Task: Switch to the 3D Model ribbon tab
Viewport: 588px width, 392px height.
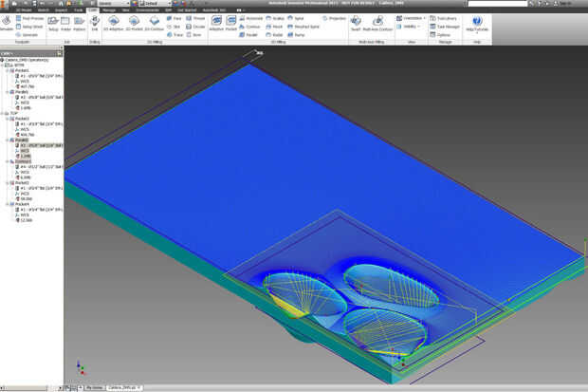Action: click(x=24, y=10)
